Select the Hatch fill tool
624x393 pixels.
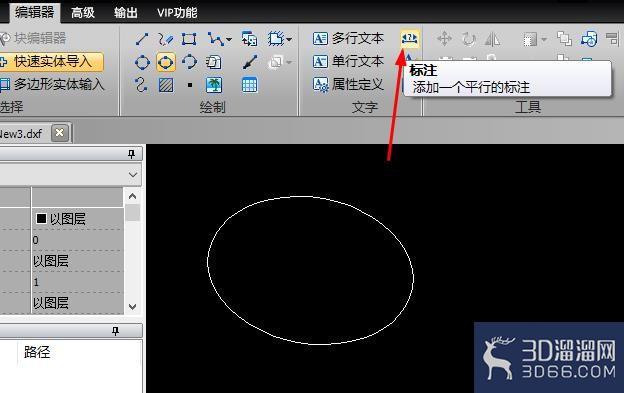tap(166, 85)
